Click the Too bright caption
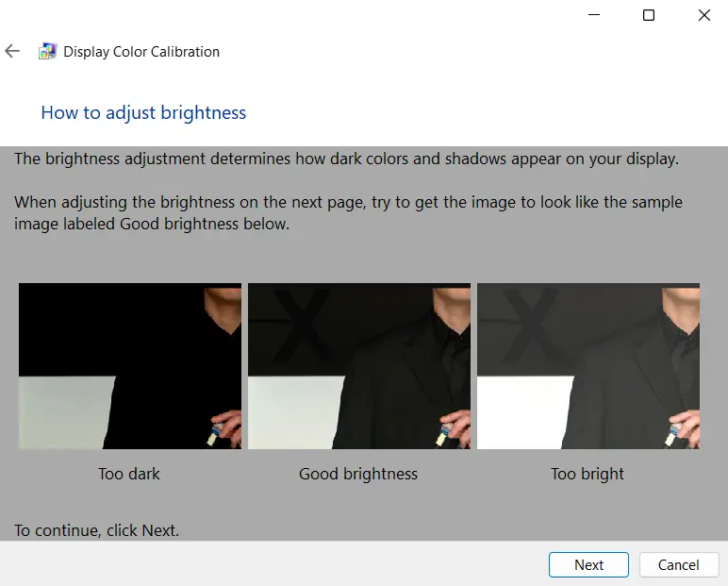The height and width of the screenshot is (586, 728). click(x=587, y=474)
